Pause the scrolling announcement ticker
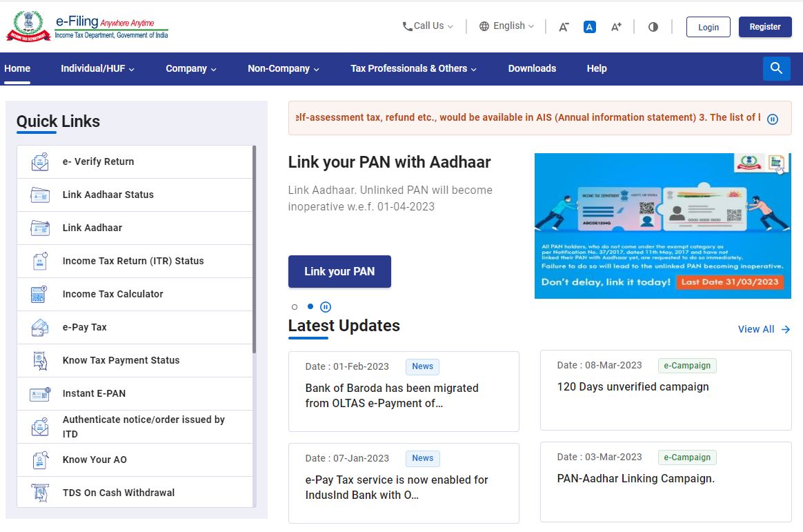This screenshot has height=532, width=803. [x=772, y=118]
